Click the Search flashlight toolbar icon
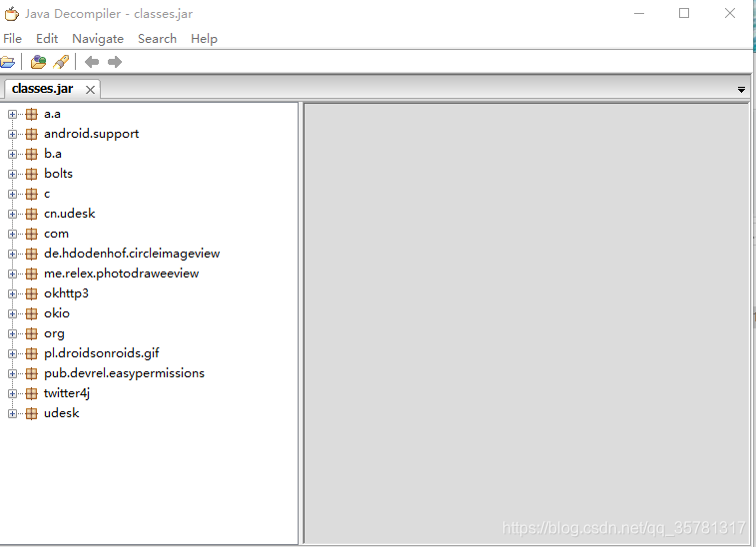This screenshot has width=756, height=547. coord(61,62)
